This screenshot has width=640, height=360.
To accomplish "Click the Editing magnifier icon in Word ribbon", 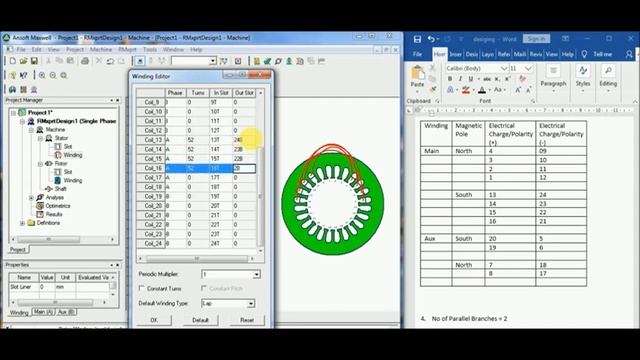I will (x=608, y=71).
